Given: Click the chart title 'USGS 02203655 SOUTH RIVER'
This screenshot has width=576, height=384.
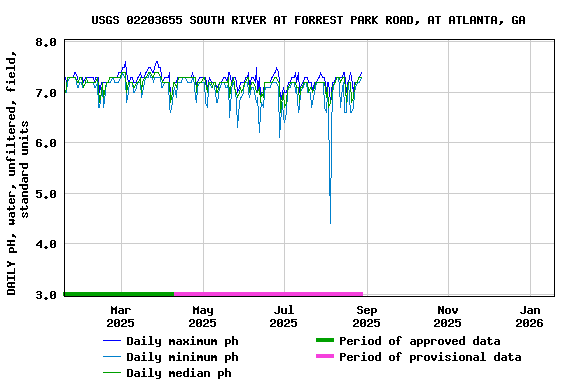Looking at the screenshot, I should pyautogui.click(x=179, y=20).
